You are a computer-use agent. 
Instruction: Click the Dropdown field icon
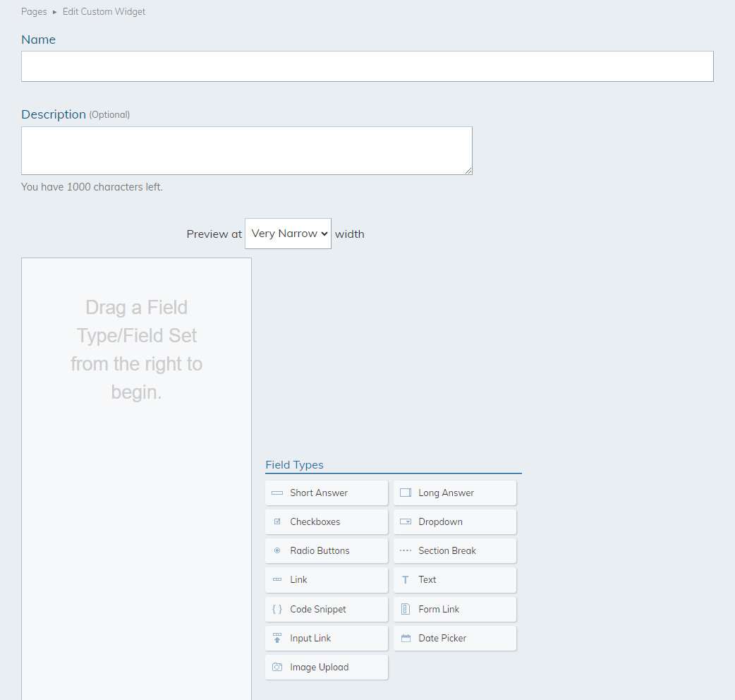coord(406,521)
